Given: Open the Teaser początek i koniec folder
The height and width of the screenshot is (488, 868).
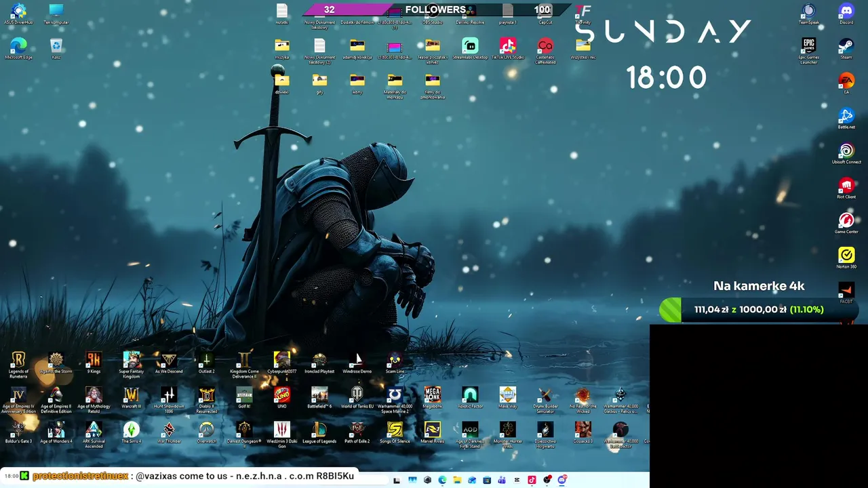Looking at the screenshot, I should [433, 50].
